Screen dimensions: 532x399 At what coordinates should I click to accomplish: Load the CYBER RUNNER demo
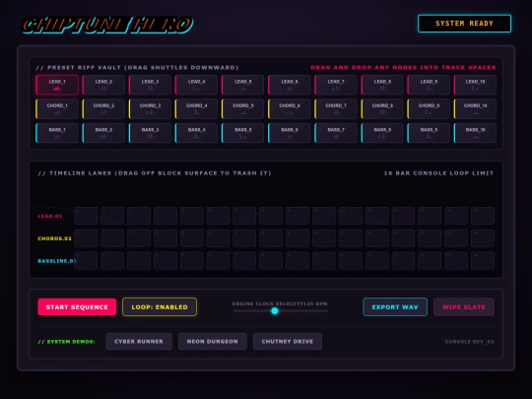pos(139,342)
